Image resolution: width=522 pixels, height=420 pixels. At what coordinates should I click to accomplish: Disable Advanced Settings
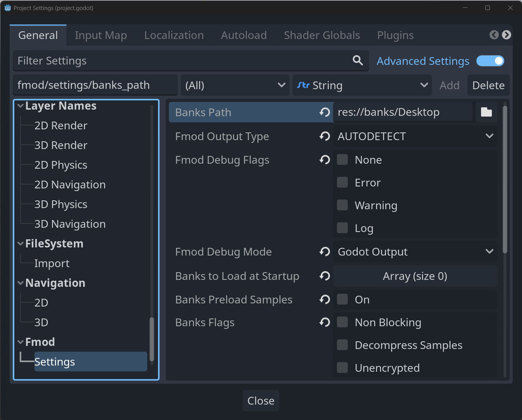click(490, 61)
